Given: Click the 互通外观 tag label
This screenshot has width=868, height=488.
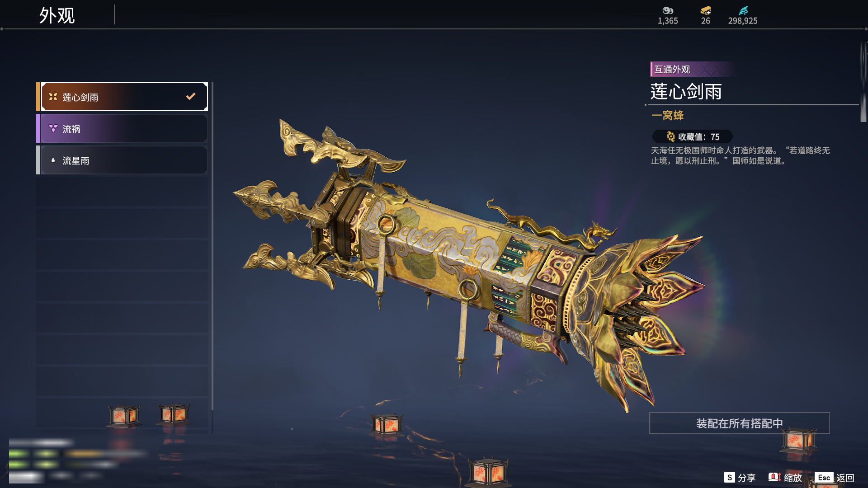Looking at the screenshot, I should point(672,69).
